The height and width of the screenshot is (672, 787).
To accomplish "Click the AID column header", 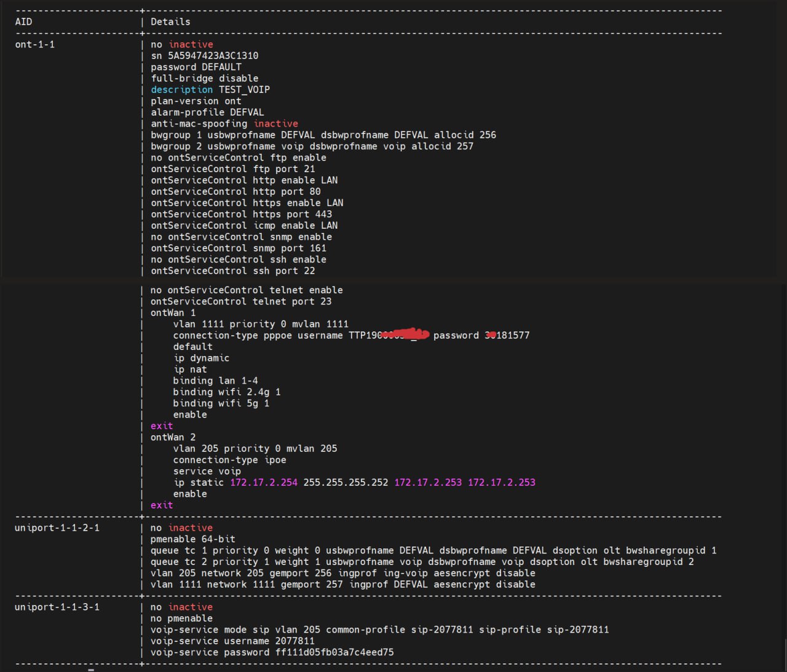I will (23, 22).
